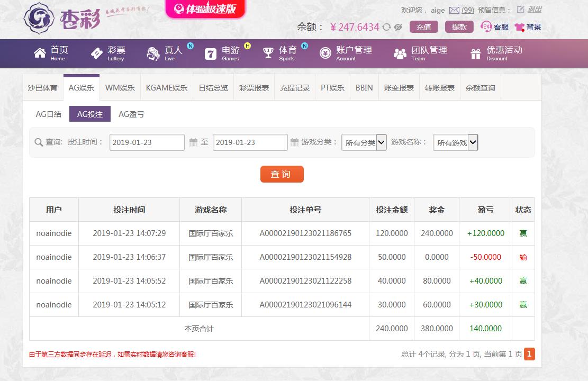Switch to 充提记录 tab
588x381 pixels.
point(295,88)
